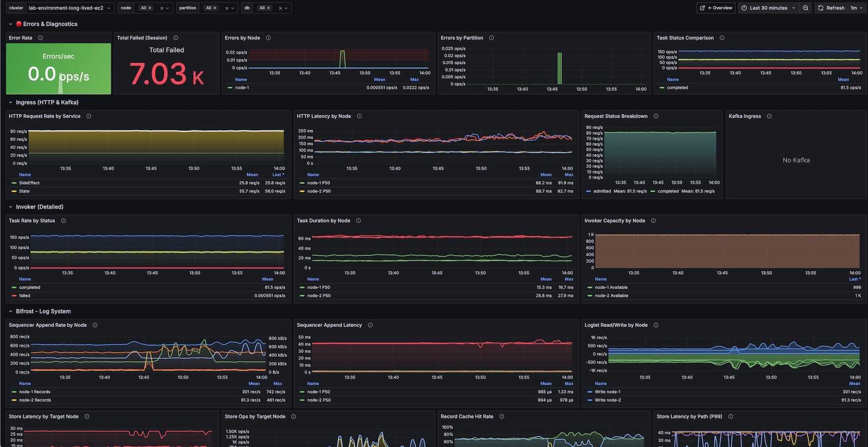Screen dimensions: 868x447
Task: Click color swatch of node-1 Records legend
Action: (14, 392)
